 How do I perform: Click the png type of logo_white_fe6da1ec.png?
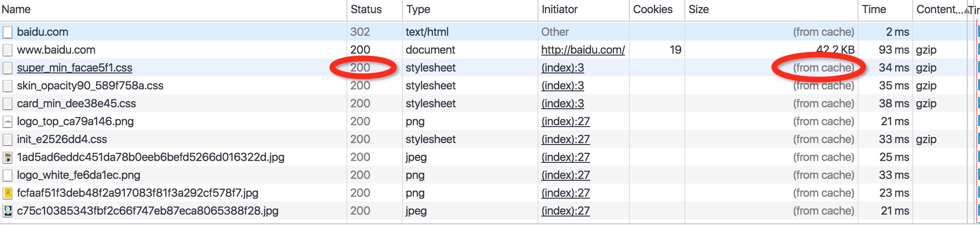[x=415, y=176]
